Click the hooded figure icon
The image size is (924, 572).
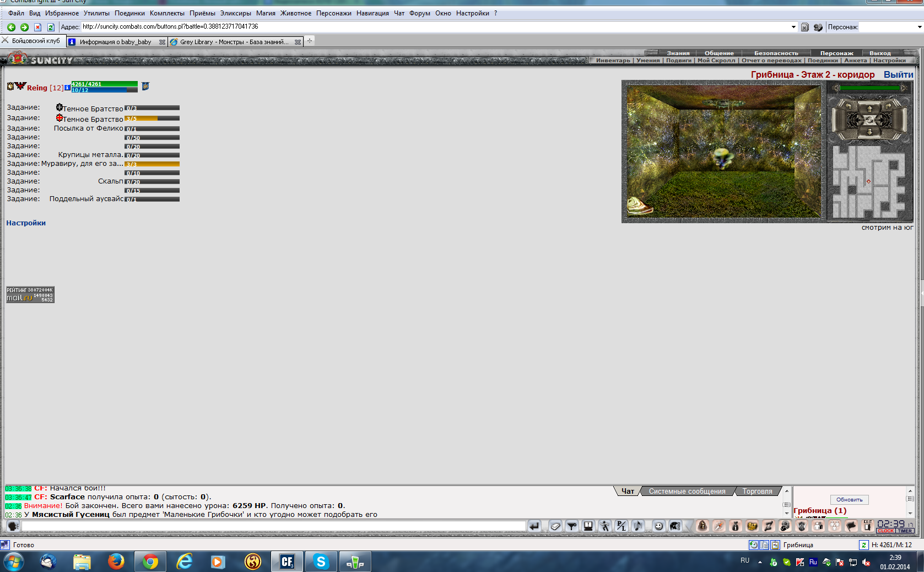[x=703, y=526]
